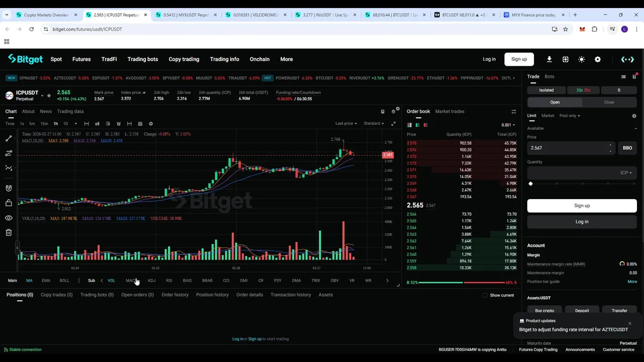The image size is (644, 362).
Task: Show sell orders only view
Action: (x=426, y=125)
